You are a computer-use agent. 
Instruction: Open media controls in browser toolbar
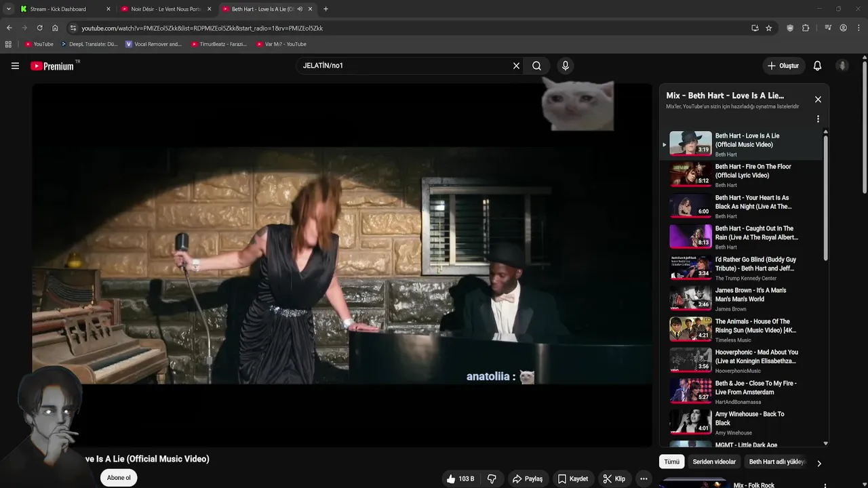click(828, 28)
